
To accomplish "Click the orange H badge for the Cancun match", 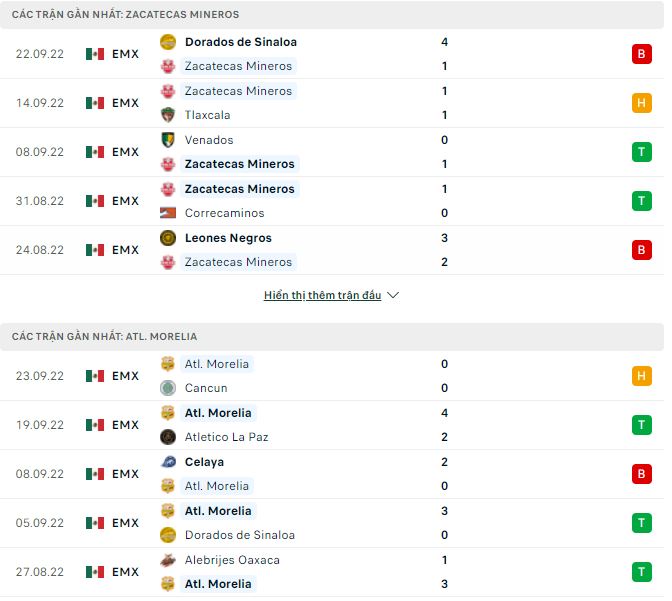I will tap(641, 376).
